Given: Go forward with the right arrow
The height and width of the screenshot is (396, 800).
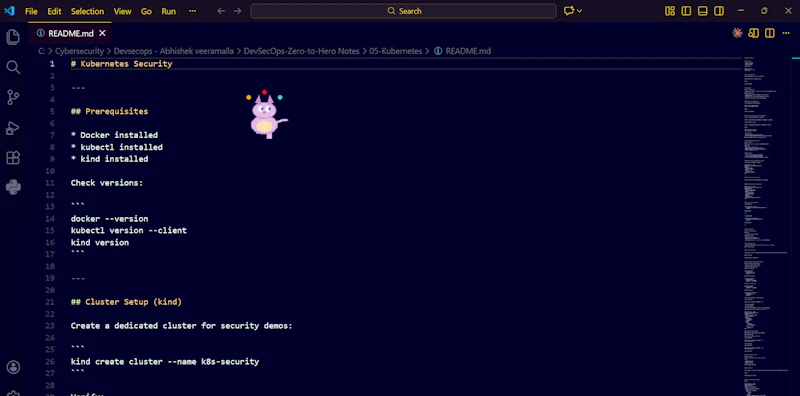Looking at the screenshot, I should point(237,11).
